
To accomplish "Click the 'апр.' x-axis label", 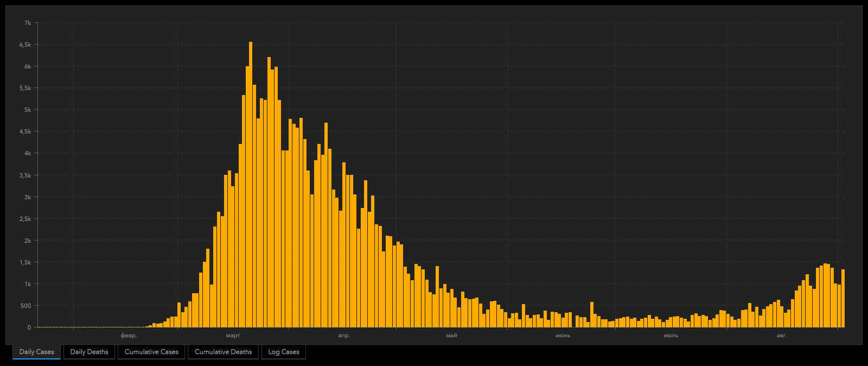I will tap(344, 336).
